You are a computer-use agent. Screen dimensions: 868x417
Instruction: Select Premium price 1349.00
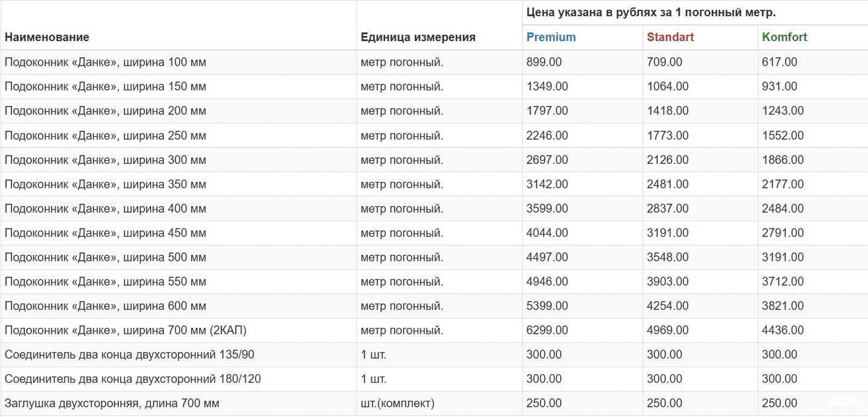(x=547, y=87)
